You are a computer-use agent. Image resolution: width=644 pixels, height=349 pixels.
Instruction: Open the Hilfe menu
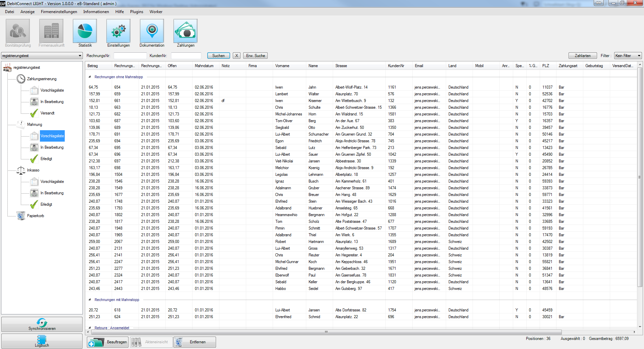tap(120, 12)
